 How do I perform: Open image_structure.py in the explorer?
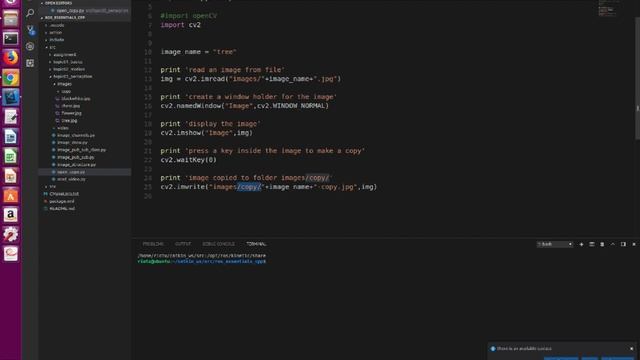tap(76, 165)
